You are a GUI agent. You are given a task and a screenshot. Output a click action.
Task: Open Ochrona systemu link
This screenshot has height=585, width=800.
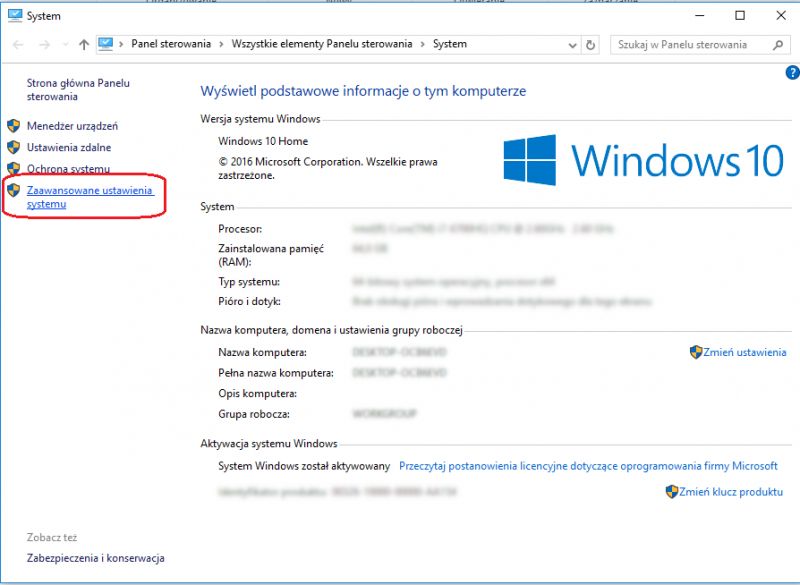click(68, 169)
